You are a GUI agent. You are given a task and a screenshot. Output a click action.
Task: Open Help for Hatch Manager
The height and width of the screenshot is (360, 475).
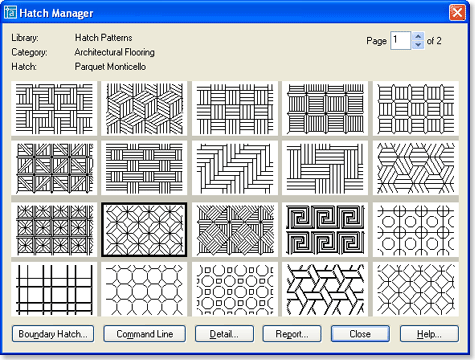click(x=429, y=334)
